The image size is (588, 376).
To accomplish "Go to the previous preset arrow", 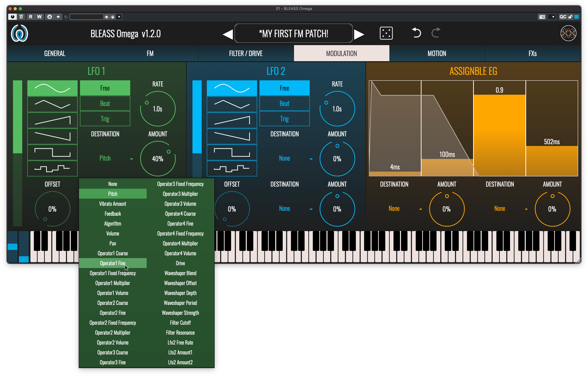I will pyautogui.click(x=228, y=34).
